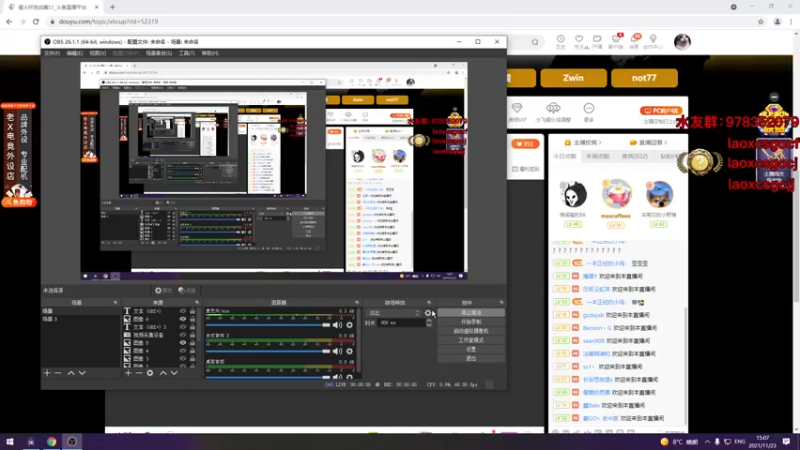Open the source Properties gear in the OBS toolbar

click(x=163, y=290)
